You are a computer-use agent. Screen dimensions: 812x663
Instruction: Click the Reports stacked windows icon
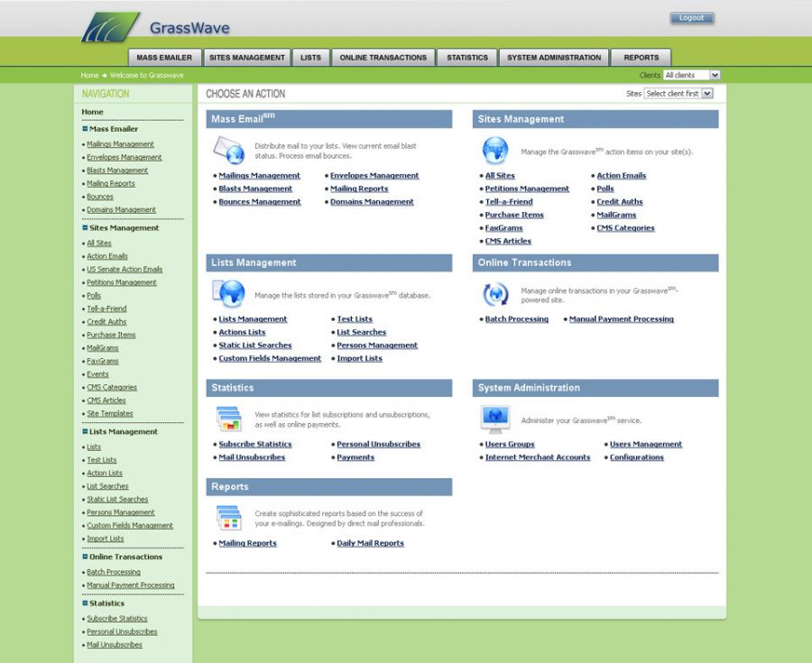[229, 518]
